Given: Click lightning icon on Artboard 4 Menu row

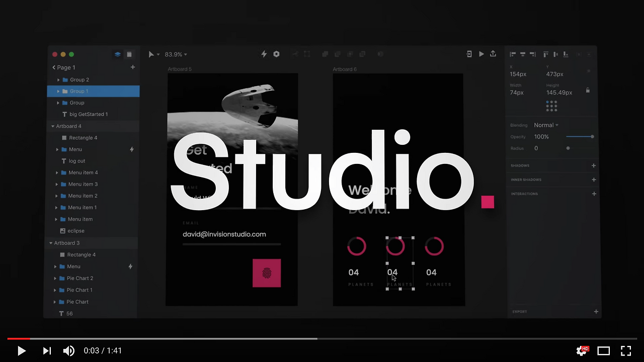Looking at the screenshot, I should (132, 149).
